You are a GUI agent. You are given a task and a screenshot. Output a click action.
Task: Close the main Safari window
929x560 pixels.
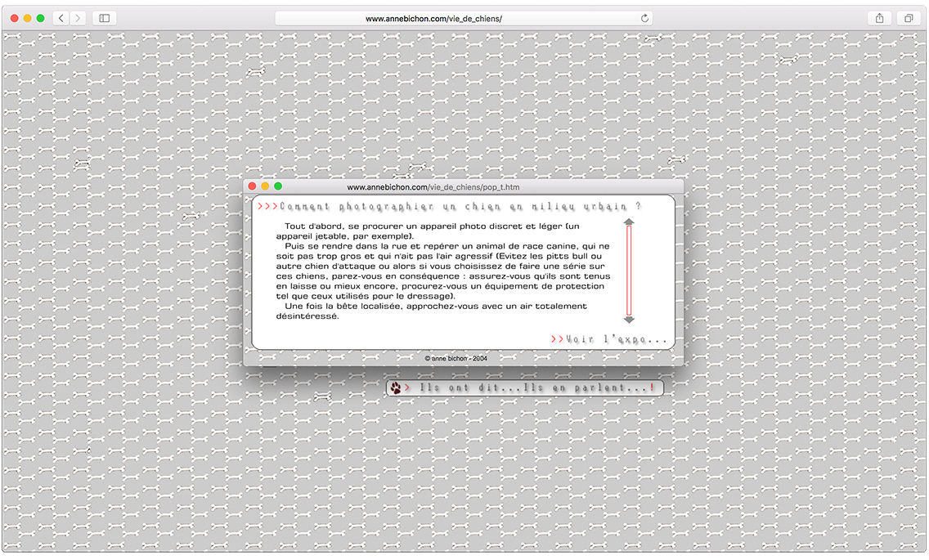point(15,18)
